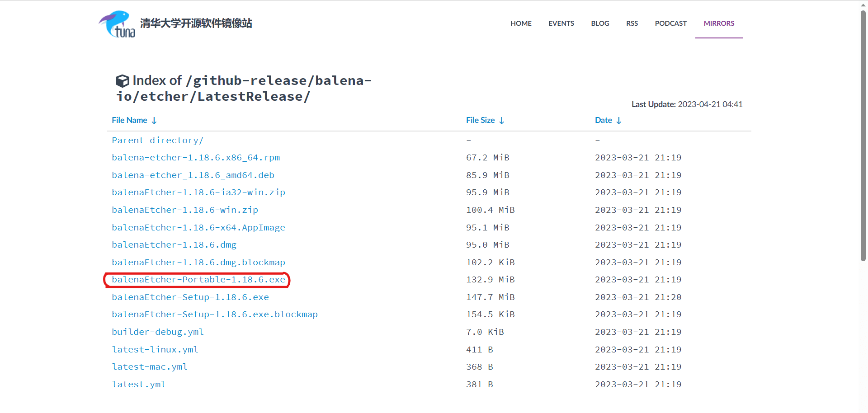Open latest-mac.yml file
Image resolution: width=868 pixels, height=413 pixels.
[x=150, y=367]
